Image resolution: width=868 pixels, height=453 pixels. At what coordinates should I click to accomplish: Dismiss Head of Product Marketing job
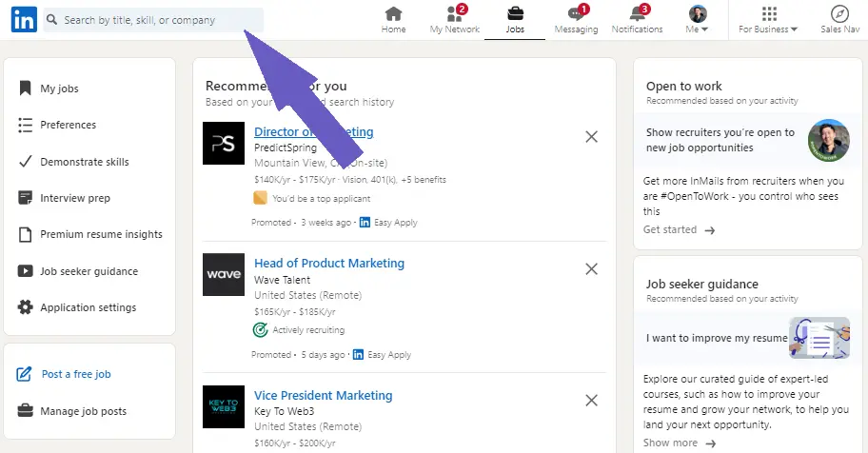click(591, 269)
